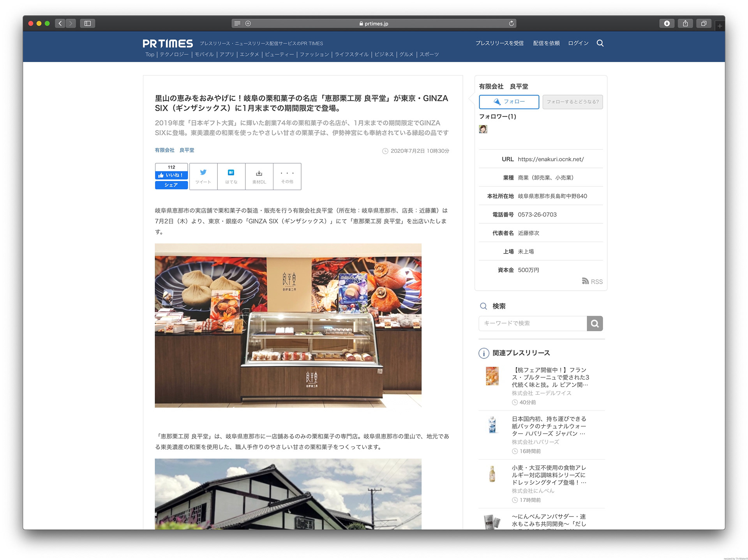748x560 pixels.
Task: Open the ログイン login link
Action: point(578,43)
